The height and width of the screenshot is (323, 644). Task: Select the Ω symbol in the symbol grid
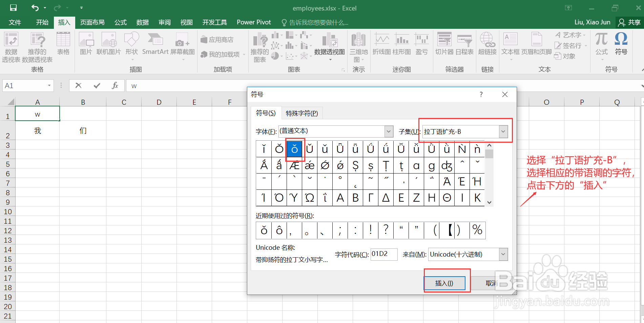pos(309,198)
